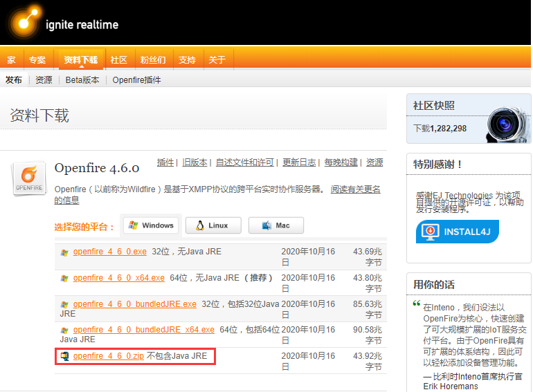Click the Windows flag icon beside openfire_4_6_0_x64.exe
533x392 pixels.
pyautogui.click(x=64, y=279)
